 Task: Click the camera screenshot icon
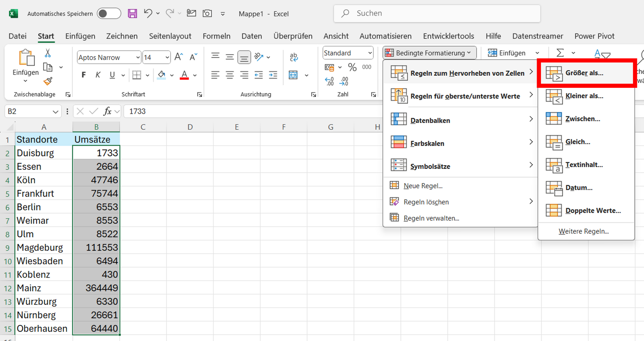(x=207, y=13)
